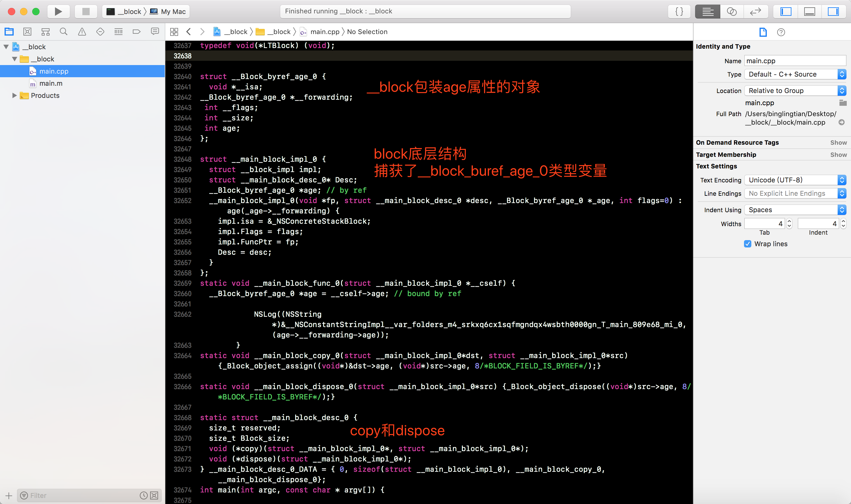Toggle the debug area panel
Viewport: 851px width, 504px height.
click(x=810, y=12)
